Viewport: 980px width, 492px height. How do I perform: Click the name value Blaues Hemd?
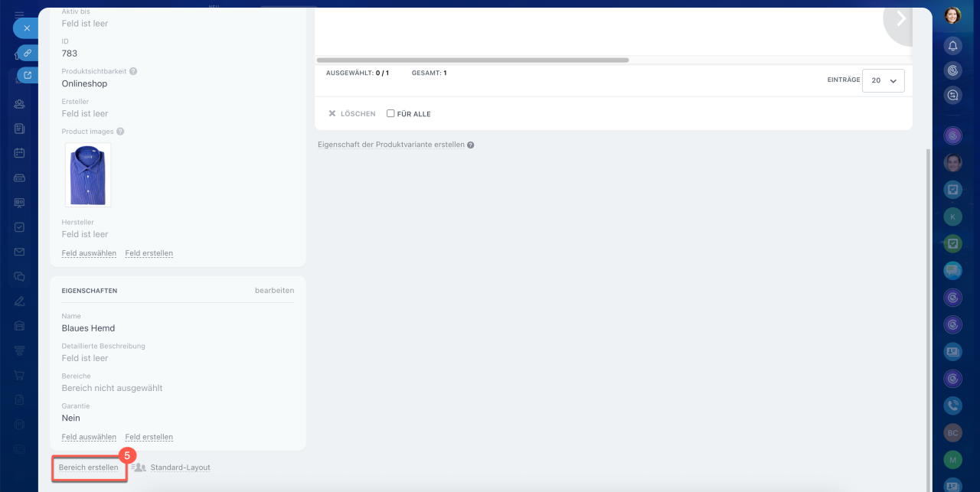88,328
